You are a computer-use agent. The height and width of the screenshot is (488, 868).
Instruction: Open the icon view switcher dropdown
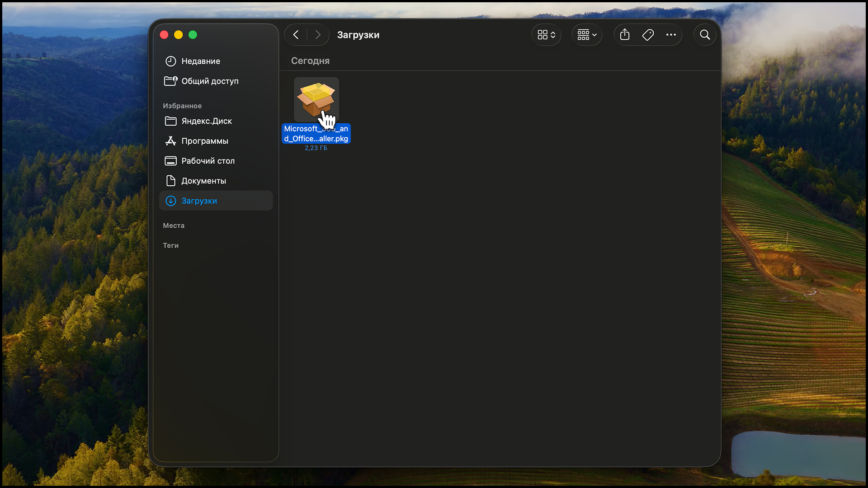point(546,35)
